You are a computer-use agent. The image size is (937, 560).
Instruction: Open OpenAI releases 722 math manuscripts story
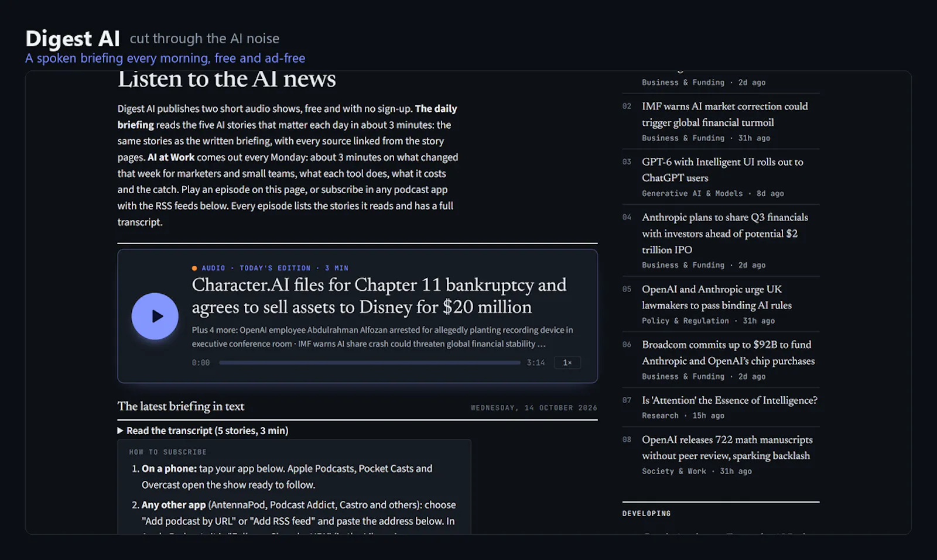[727, 448]
